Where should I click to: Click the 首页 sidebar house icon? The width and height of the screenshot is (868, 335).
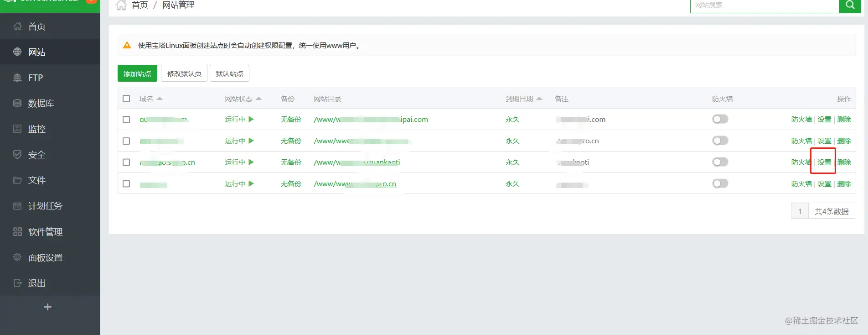(17, 26)
